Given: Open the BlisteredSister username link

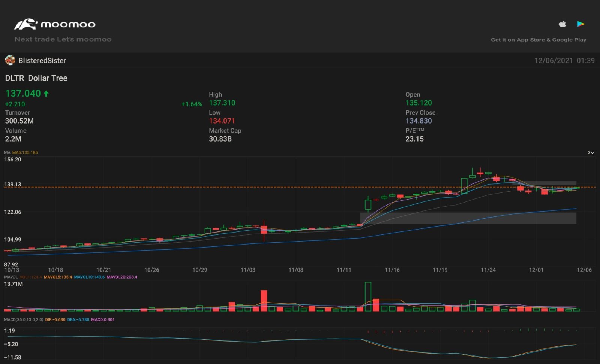Looking at the screenshot, I should point(42,60).
